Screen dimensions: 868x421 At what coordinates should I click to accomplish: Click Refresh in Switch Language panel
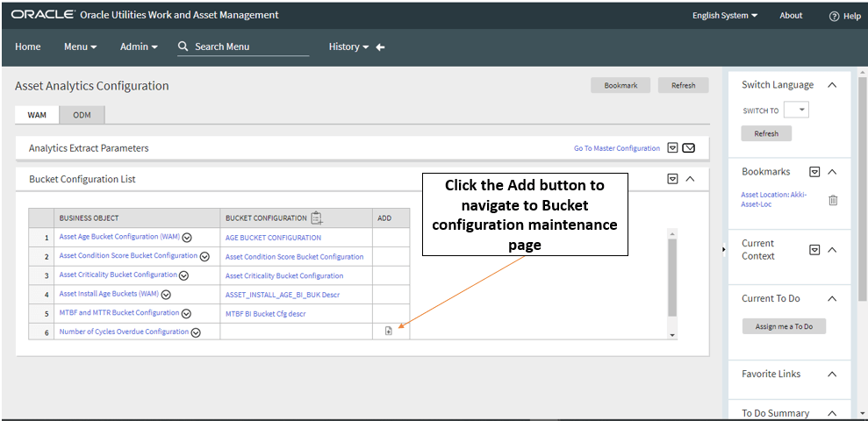tap(766, 133)
